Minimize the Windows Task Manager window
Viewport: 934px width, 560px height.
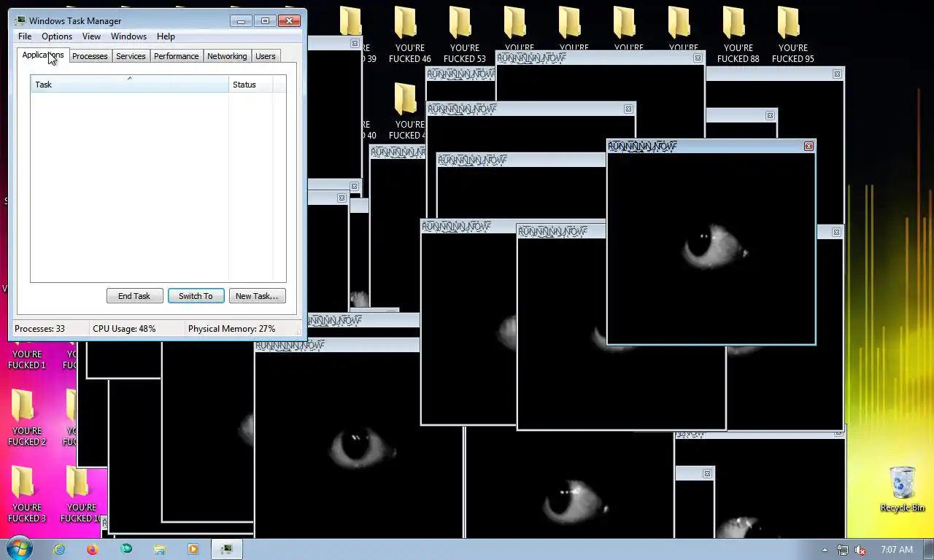241,21
